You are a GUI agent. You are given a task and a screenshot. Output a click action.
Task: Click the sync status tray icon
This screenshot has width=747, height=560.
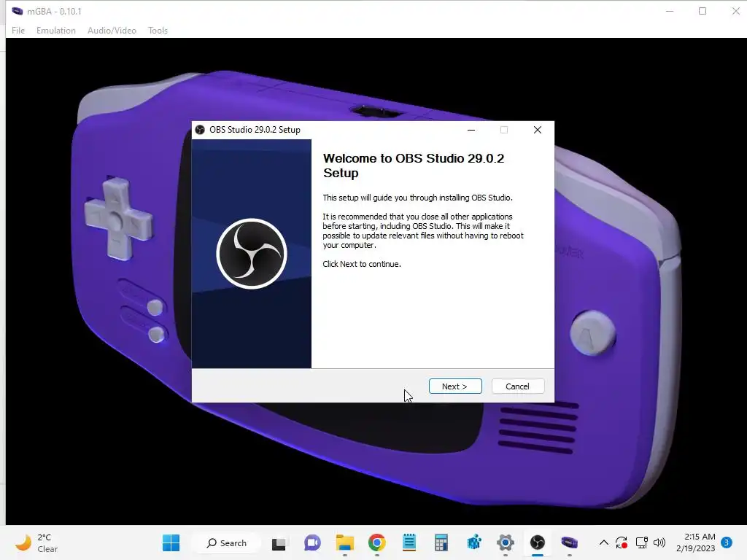(x=622, y=542)
